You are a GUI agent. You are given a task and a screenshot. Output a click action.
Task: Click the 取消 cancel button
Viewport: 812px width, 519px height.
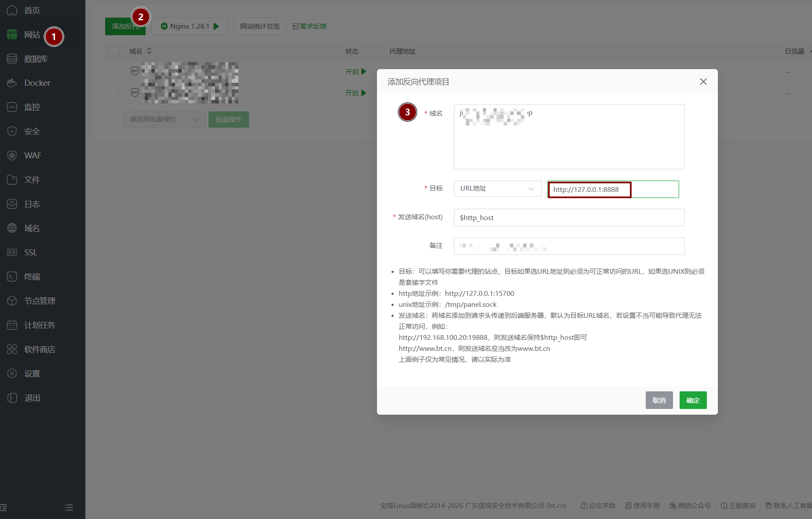659,400
